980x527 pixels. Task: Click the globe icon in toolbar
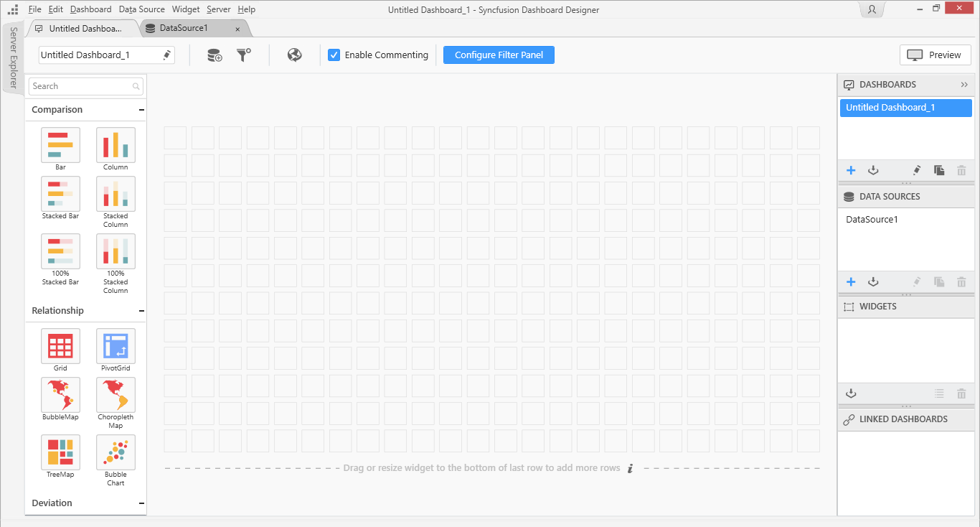pos(294,55)
